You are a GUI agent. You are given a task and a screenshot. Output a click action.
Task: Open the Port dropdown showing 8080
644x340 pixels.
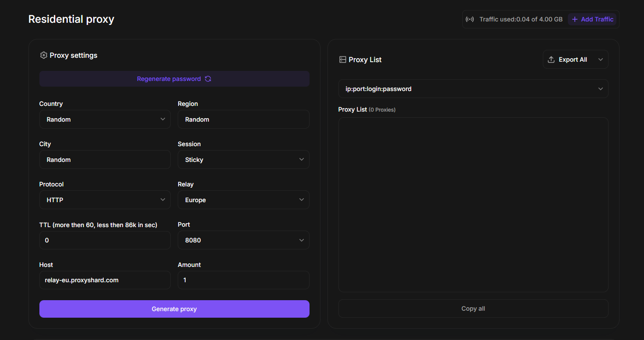click(x=243, y=240)
